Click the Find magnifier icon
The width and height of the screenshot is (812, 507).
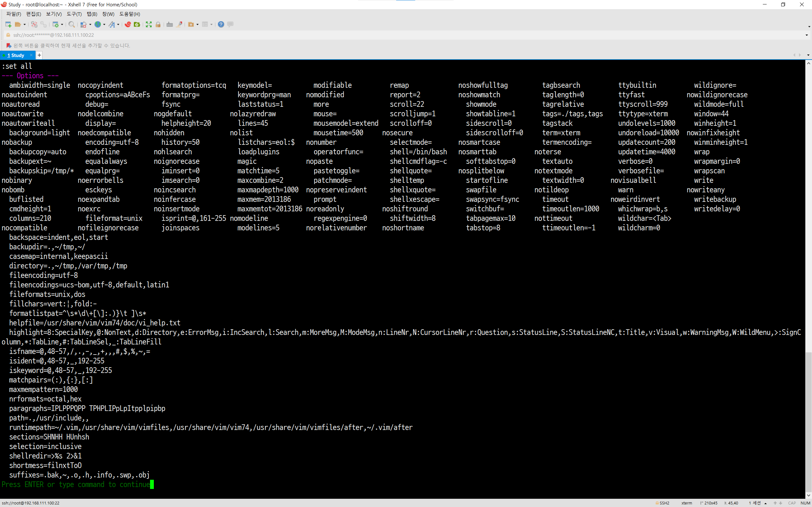(71, 24)
